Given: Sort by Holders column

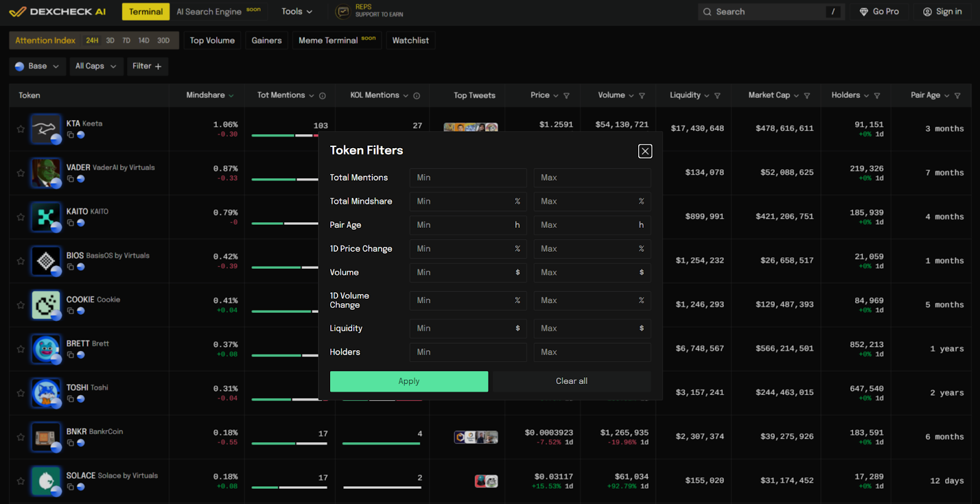Looking at the screenshot, I should click(850, 95).
